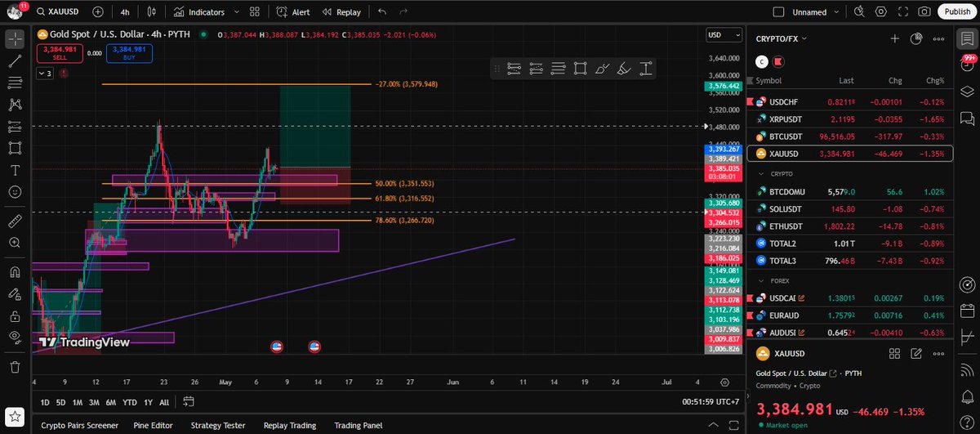Open favorites star icon at bottom left
The height and width of the screenshot is (434, 980).
[x=15, y=417]
